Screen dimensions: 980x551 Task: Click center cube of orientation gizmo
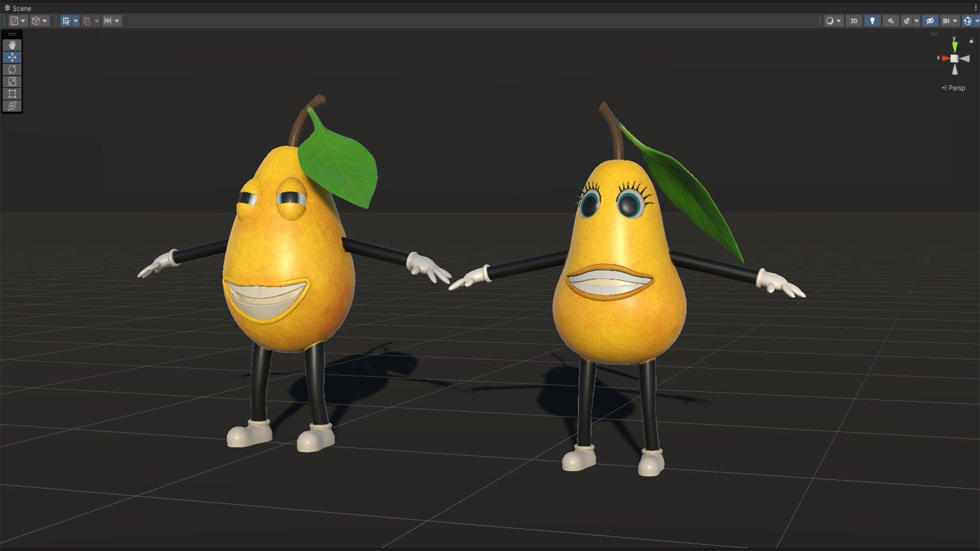point(954,58)
